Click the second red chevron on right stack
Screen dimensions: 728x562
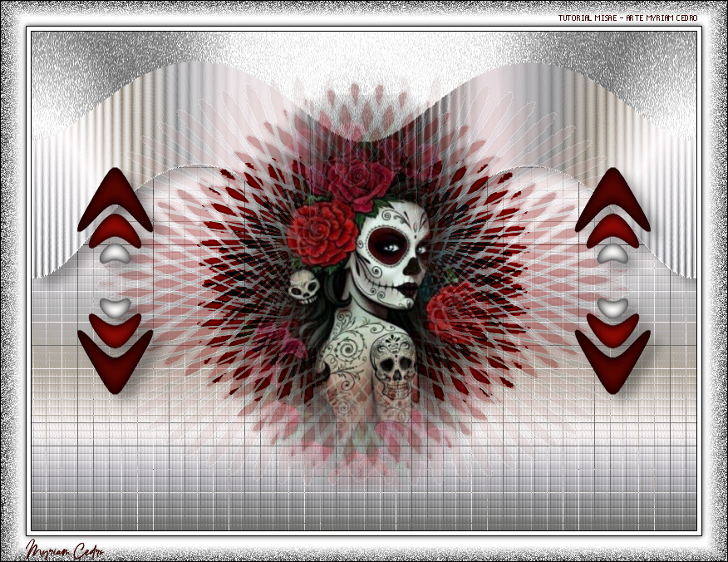(612, 231)
